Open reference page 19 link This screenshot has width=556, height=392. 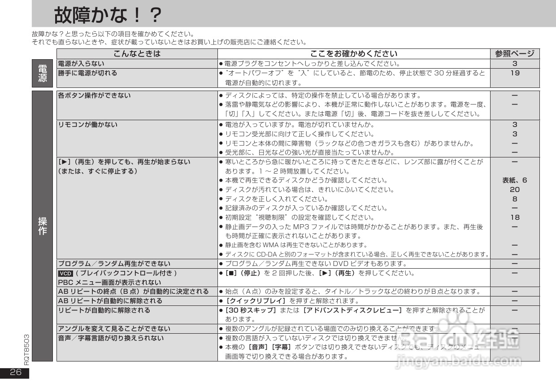coord(515,73)
